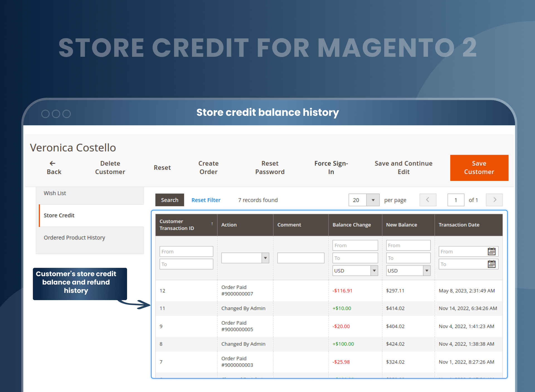Open the From date calendar picker
Screen dimensions: 535x392
[492, 251]
